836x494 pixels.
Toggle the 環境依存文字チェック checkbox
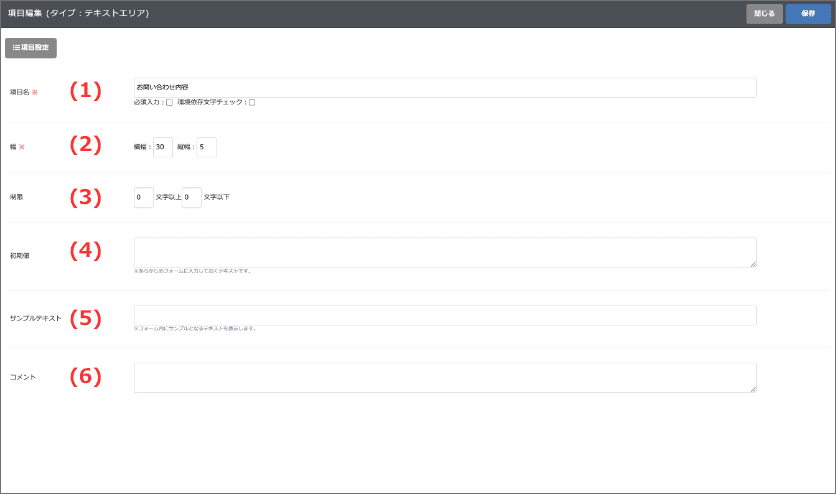[252, 102]
